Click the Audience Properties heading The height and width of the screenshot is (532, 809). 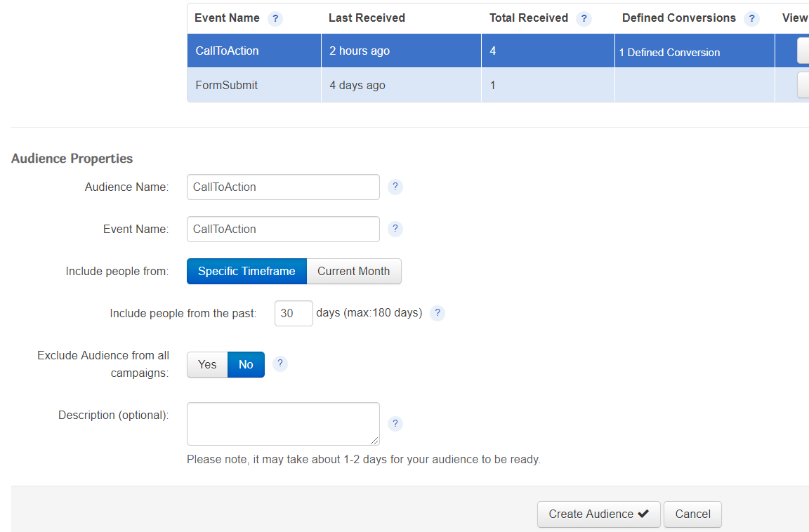[x=72, y=159]
